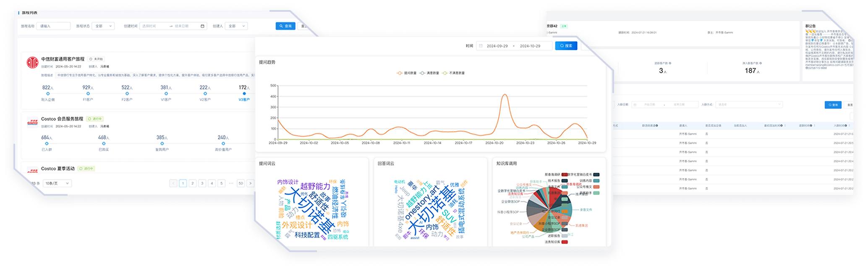Viewport: 868px width, 269px height.
Task: Click the blue 搜索 button above chart
Action: coord(566,46)
